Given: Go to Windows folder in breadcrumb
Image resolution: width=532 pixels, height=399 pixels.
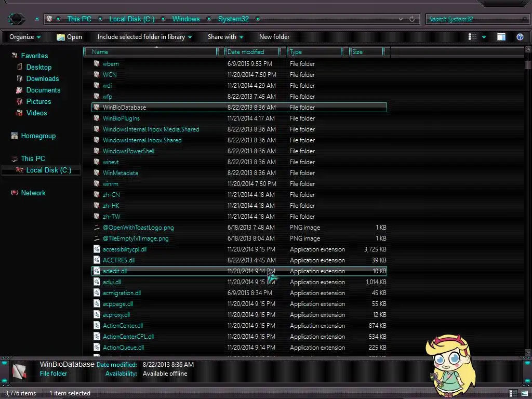Looking at the screenshot, I should coord(186,19).
